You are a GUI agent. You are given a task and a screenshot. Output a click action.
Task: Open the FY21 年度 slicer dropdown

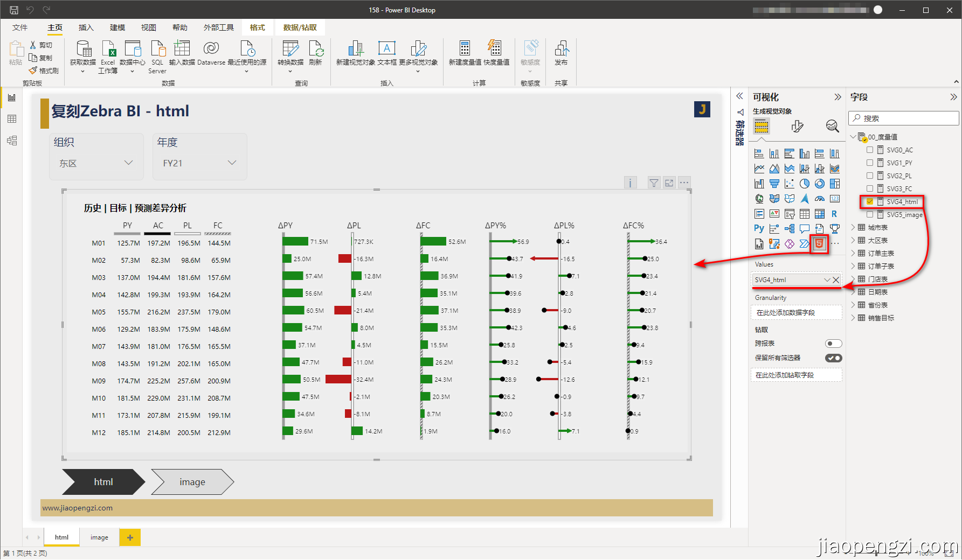point(232,162)
